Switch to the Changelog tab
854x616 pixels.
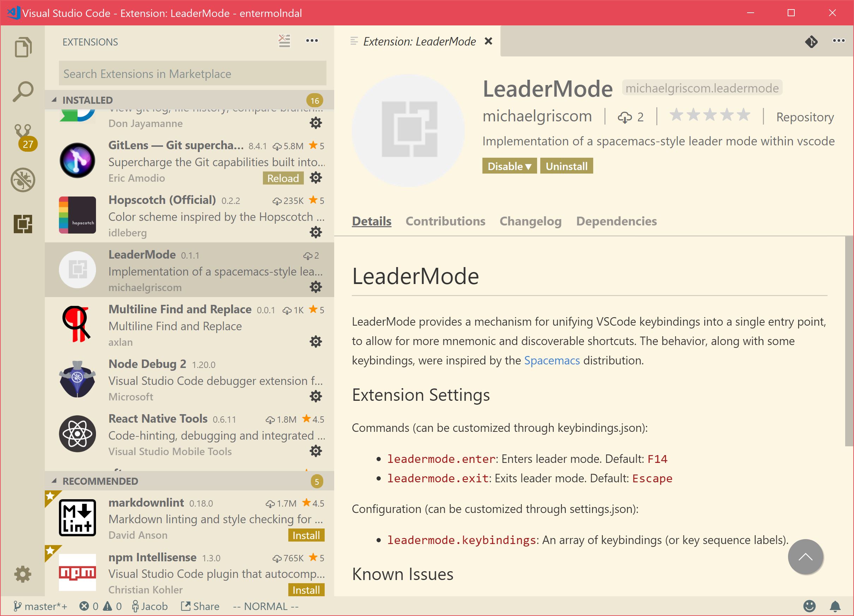(530, 221)
